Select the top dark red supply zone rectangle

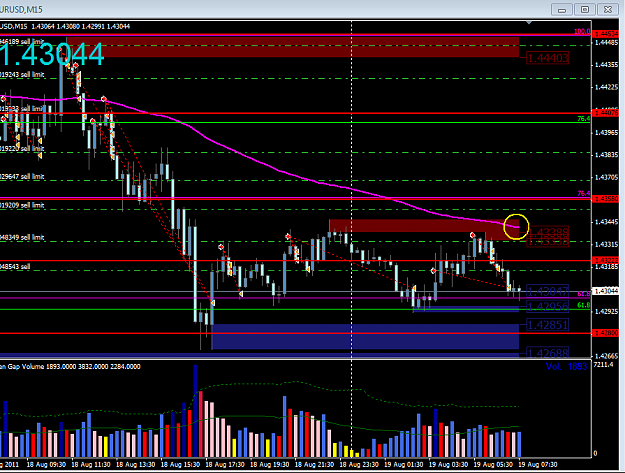tap(293, 47)
